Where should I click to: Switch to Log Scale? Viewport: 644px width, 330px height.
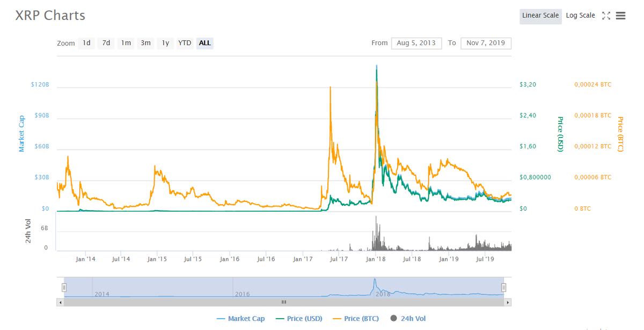click(x=580, y=16)
